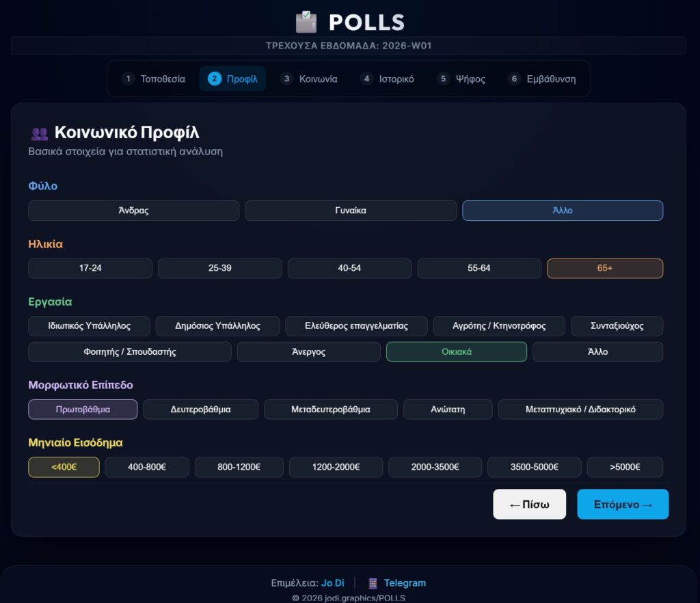Choose the 1200-2000€ monthly income
Screen dimensions: 700x603
[336, 467]
